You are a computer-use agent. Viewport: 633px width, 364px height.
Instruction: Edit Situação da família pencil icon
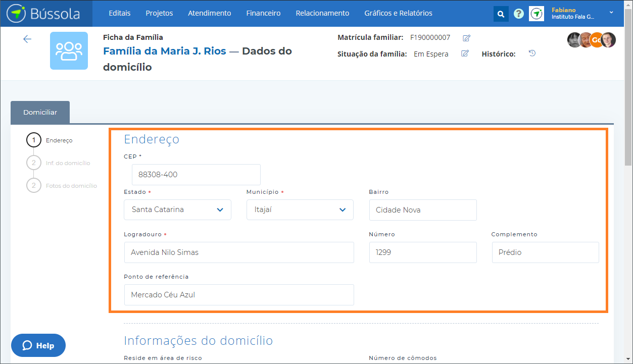(465, 54)
